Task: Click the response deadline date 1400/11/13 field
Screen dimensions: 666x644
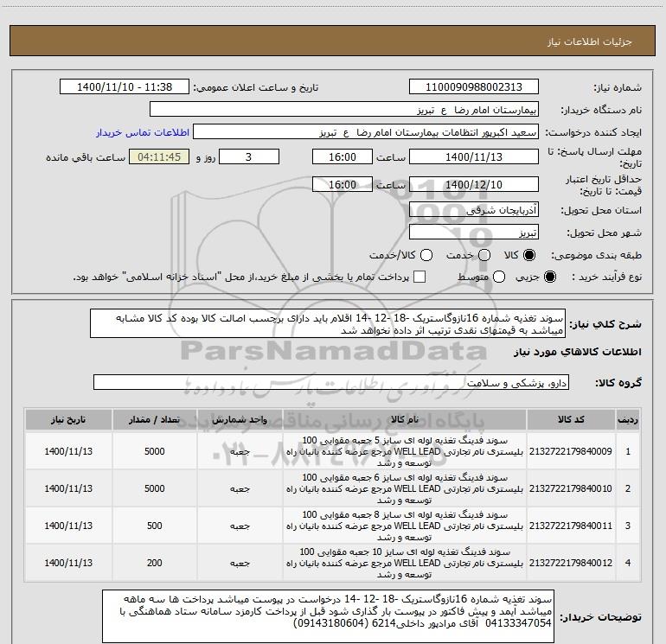Action: tap(474, 156)
